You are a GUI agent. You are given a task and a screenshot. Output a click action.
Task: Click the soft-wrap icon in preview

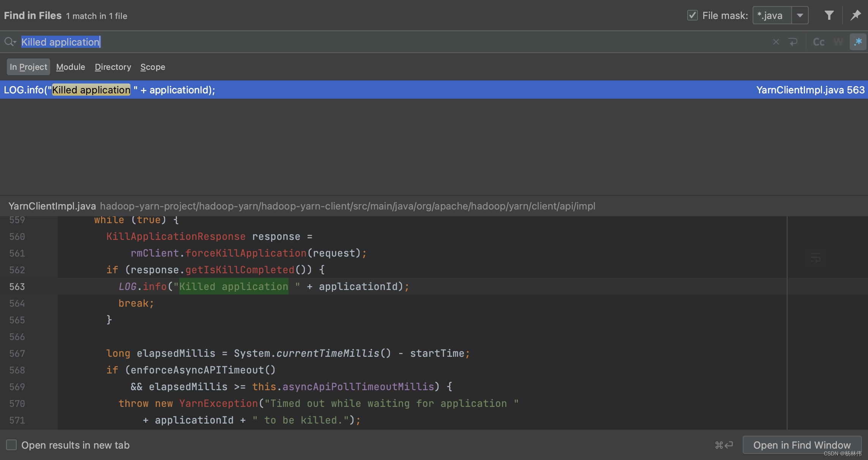815,258
